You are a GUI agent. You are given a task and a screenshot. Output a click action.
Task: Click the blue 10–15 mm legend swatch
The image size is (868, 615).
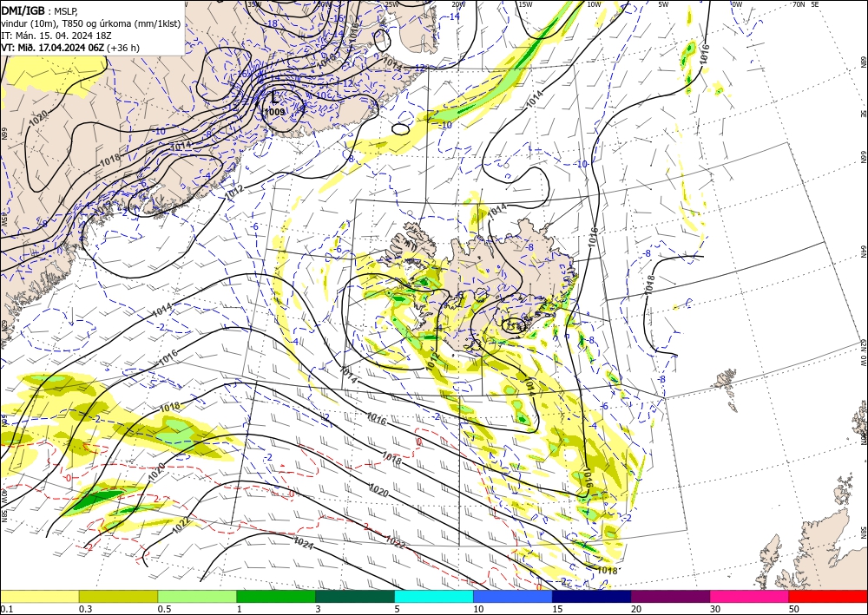[513, 596]
